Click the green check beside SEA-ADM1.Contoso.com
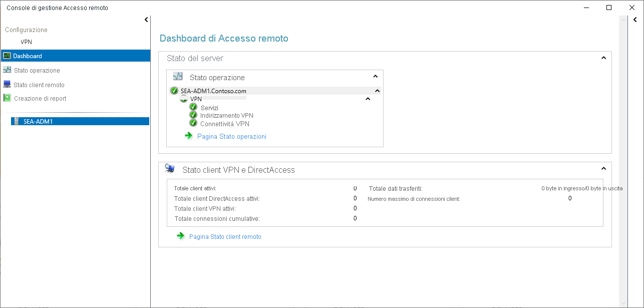The height and width of the screenshot is (308, 644). tap(174, 91)
